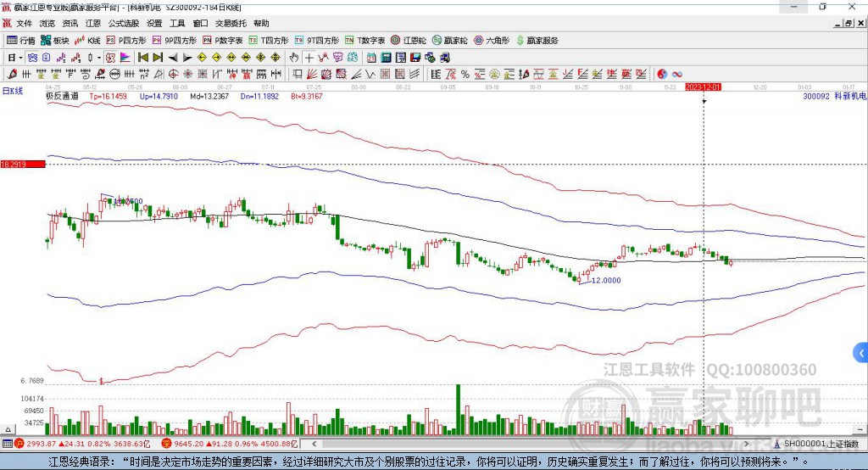This screenshot has width=868, height=470.
Task: Expand the candlestick style dropdown arrow
Action: click(x=99, y=58)
